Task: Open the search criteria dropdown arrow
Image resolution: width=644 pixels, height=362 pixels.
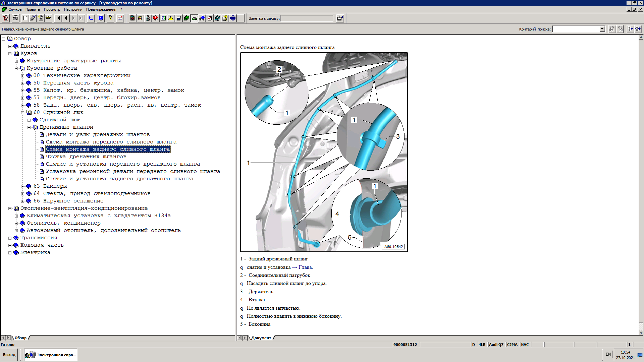Action: (x=602, y=29)
